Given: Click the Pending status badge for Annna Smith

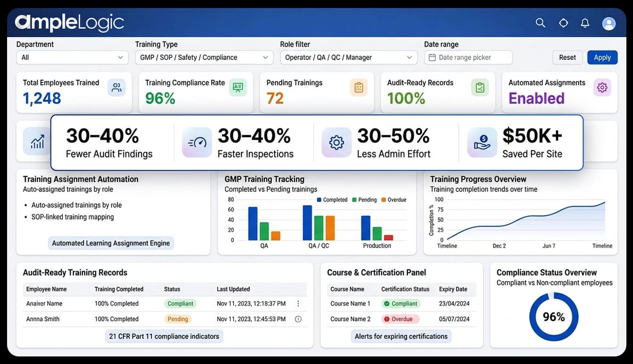Looking at the screenshot, I should tap(178, 319).
